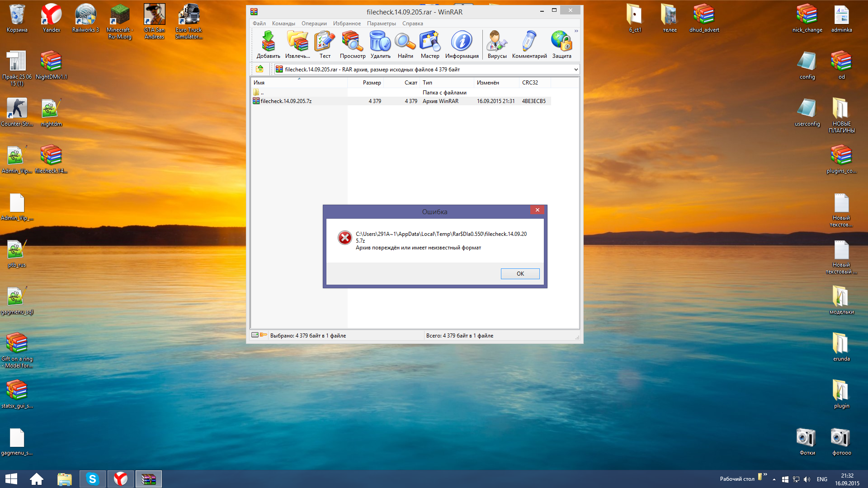Click the Извлечь (Extract) toolbar icon
The image size is (868, 488).
click(x=297, y=44)
